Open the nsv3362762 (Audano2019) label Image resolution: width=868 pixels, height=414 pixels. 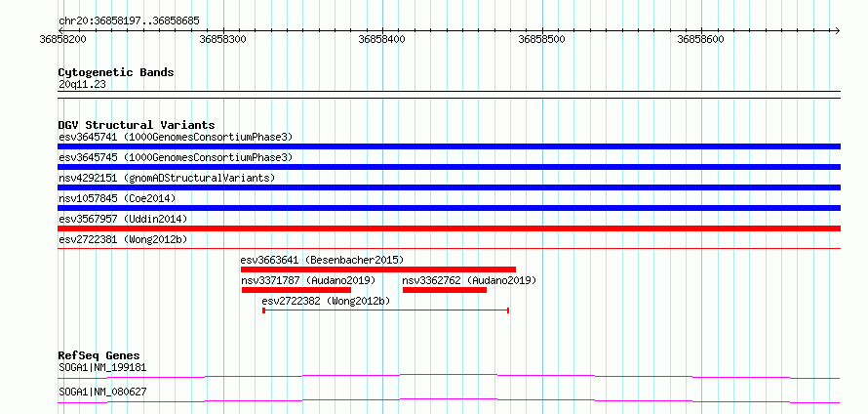[x=469, y=280]
